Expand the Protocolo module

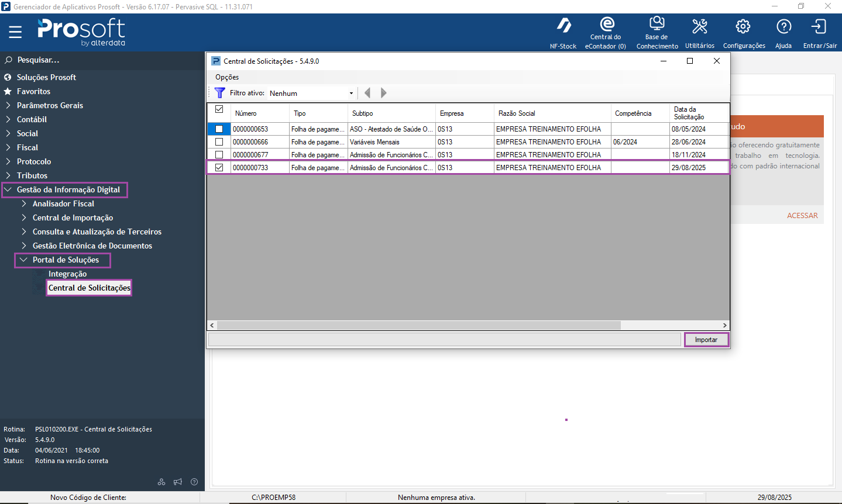(x=8, y=161)
